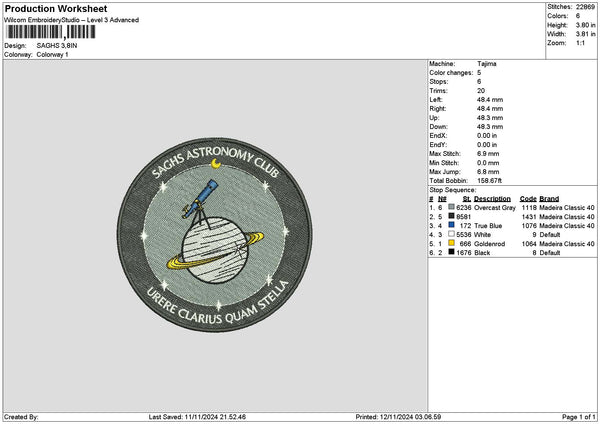Click the 'Page 1 of 1' indicator

tap(579, 417)
